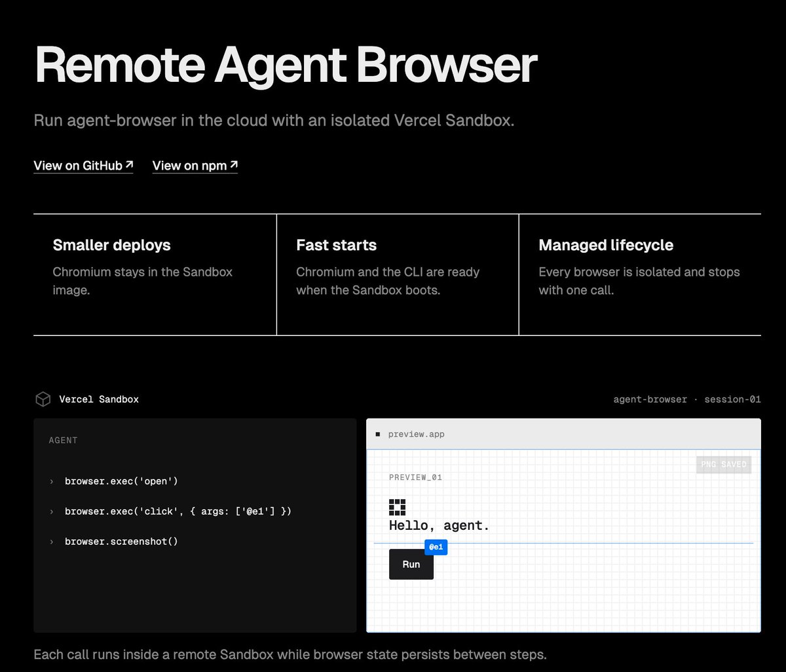
Task: Click the Smaller deploys heading
Action: coord(111,245)
